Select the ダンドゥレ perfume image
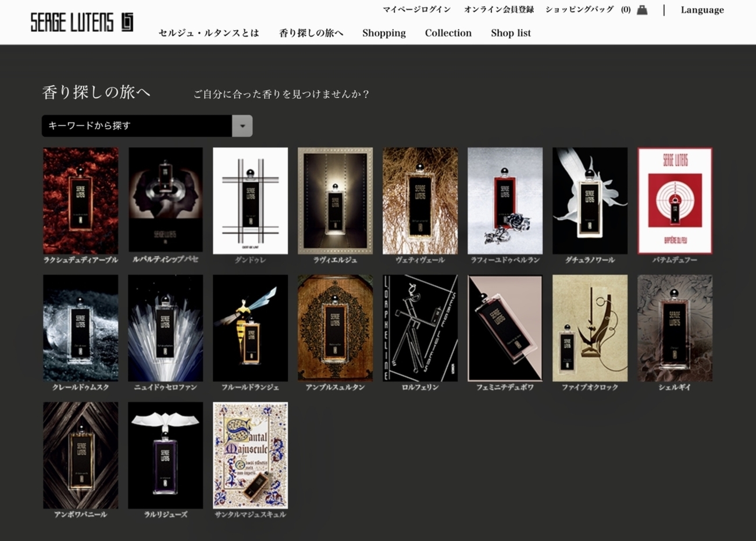The width and height of the screenshot is (756, 541). pyautogui.click(x=250, y=200)
